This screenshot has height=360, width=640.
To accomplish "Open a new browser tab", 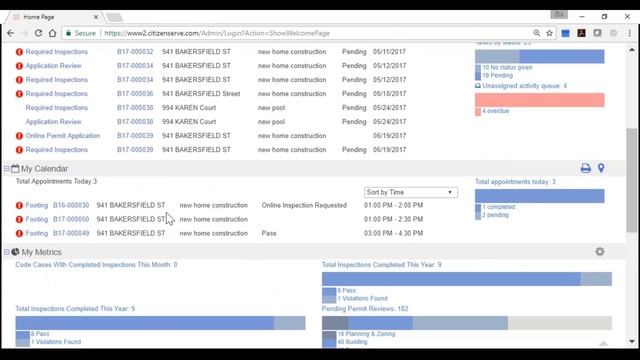I will [114, 17].
